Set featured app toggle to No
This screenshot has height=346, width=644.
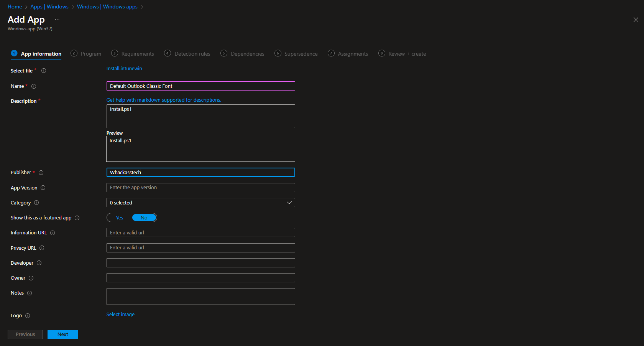pyautogui.click(x=144, y=218)
